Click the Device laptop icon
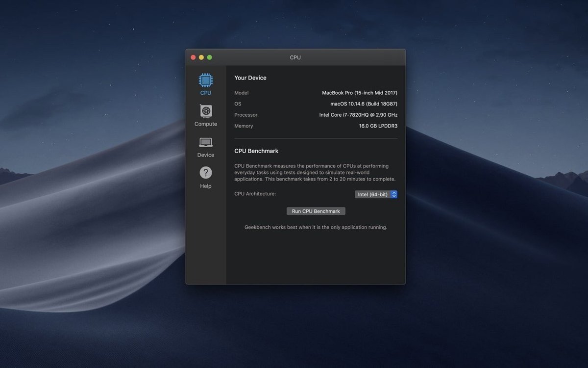 tap(206, 142)
